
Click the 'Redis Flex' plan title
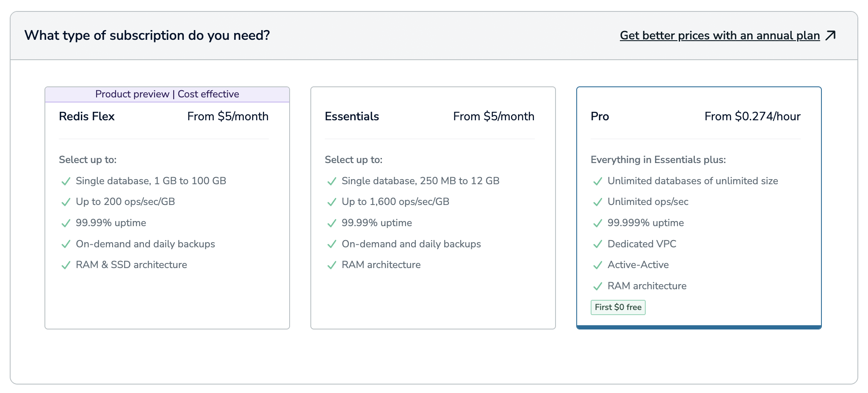[x=87, y=116]
